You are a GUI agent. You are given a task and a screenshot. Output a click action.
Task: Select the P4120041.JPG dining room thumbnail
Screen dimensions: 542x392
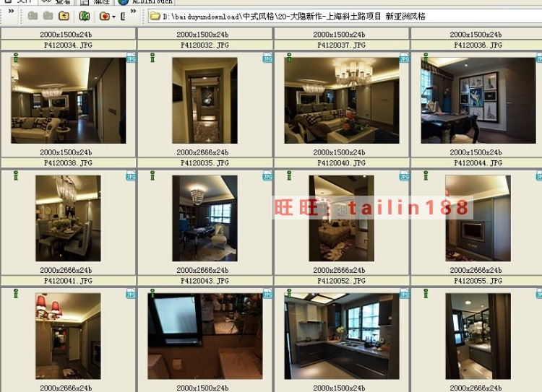69,218
